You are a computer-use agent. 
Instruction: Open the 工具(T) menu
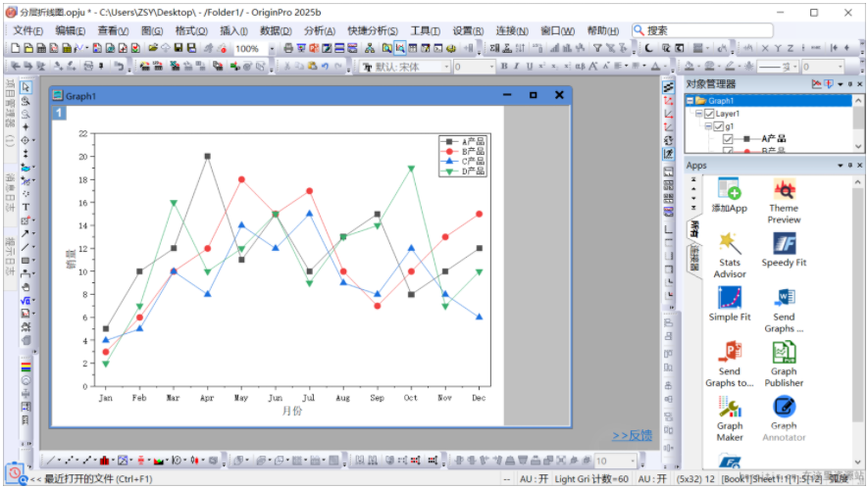point(425,30)
